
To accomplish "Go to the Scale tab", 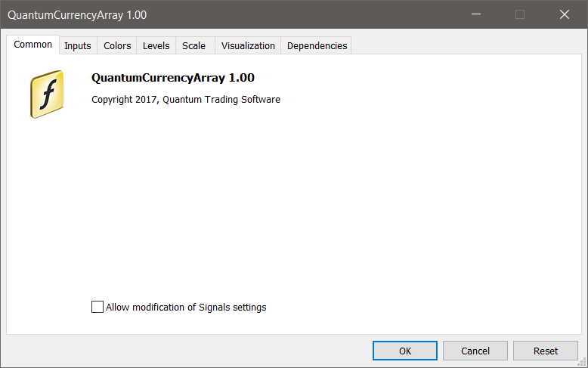I will click(194, 46).
